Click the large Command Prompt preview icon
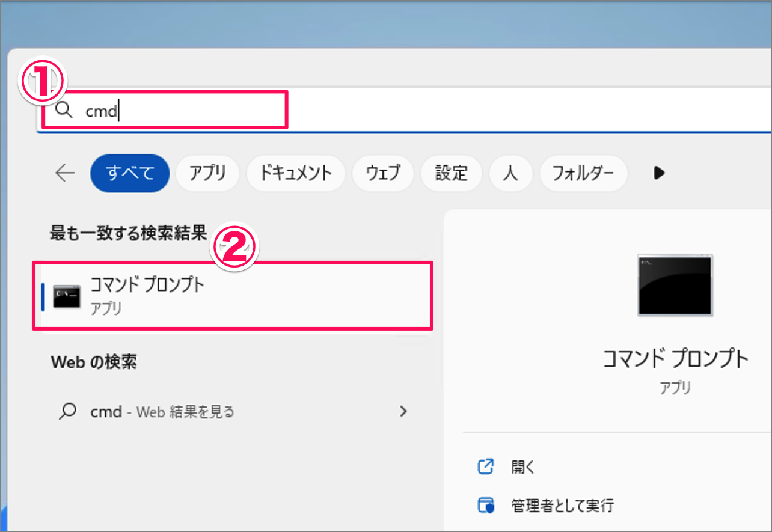This screenshot has width=772, height=532. pyautogui.click(x=675, y=285)
